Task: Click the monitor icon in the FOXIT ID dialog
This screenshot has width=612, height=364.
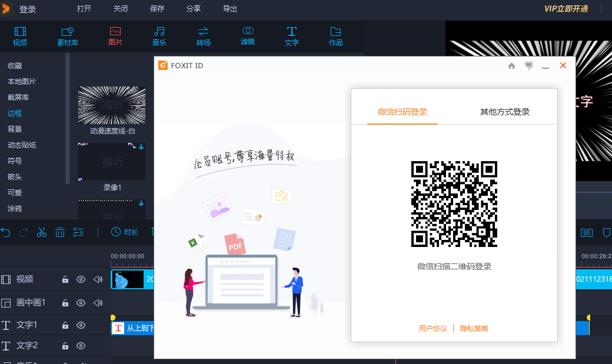Action: [x=528, y=65]
